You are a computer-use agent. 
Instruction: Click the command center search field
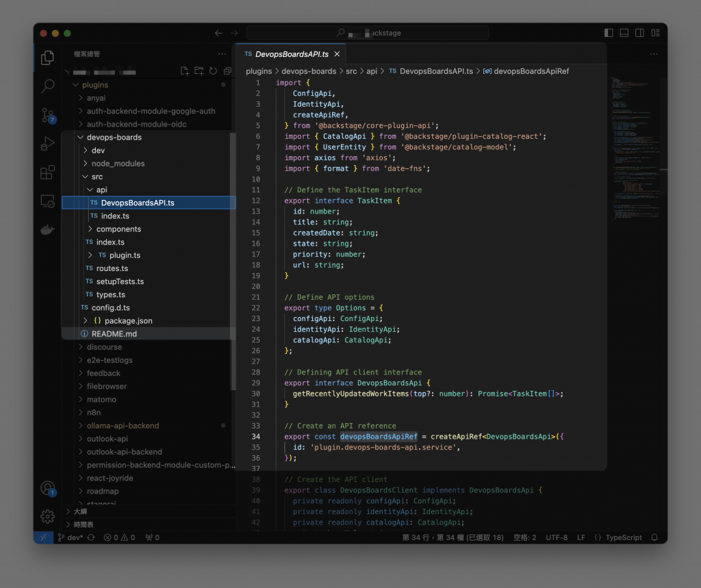point(368,33)
